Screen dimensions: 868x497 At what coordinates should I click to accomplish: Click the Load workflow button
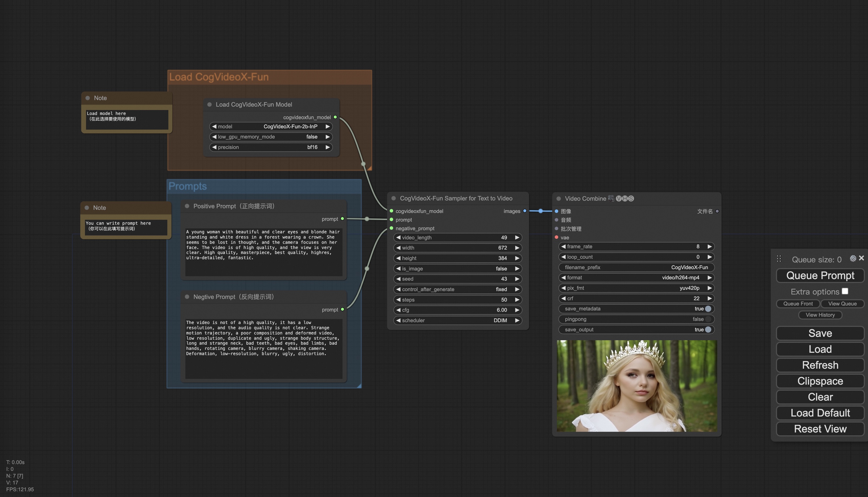click(820, 349)
